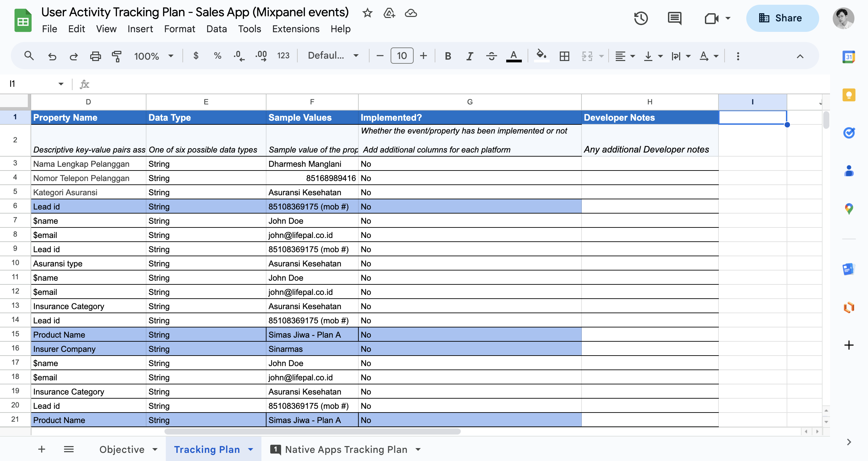
Task: Open version history
Action: click(641, 18)
